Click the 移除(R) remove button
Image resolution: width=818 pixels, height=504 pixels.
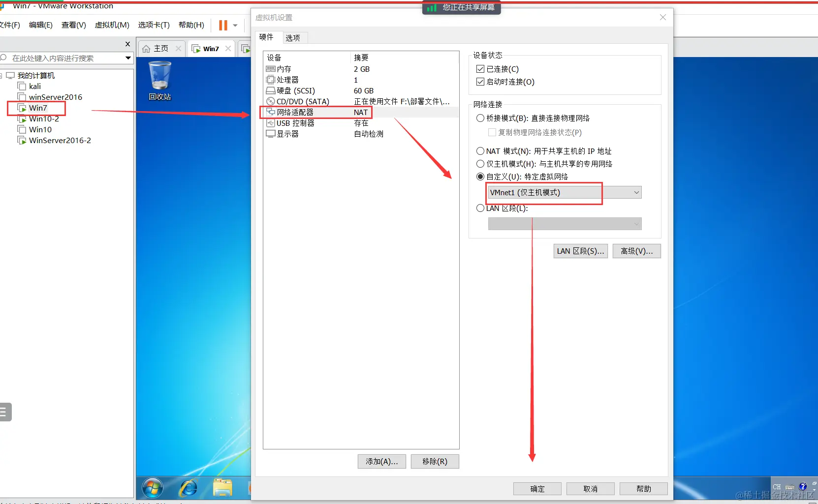coord(435,461)
